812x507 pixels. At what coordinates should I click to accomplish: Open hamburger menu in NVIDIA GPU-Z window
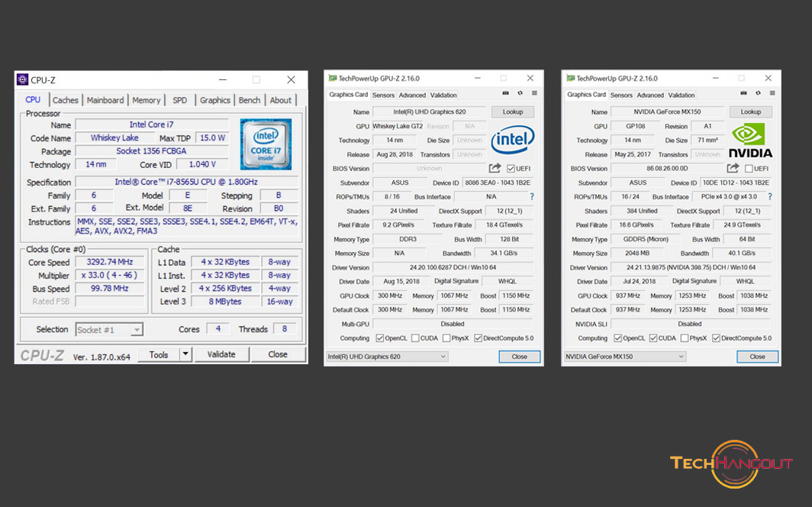[772, 93]
